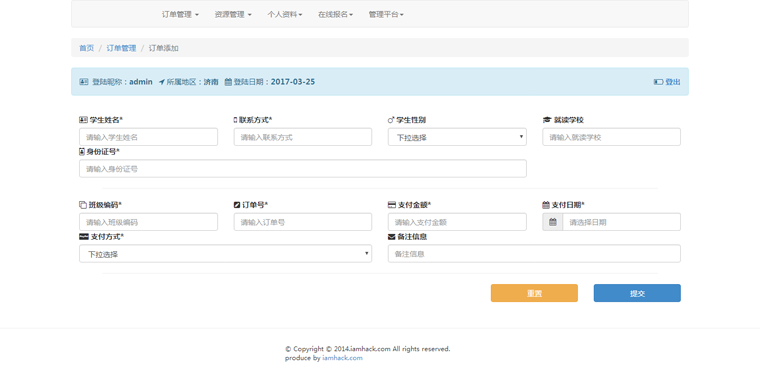Open the 订单管理 menu in navbar
Screen dimensions: 760x386
point(180,15)
